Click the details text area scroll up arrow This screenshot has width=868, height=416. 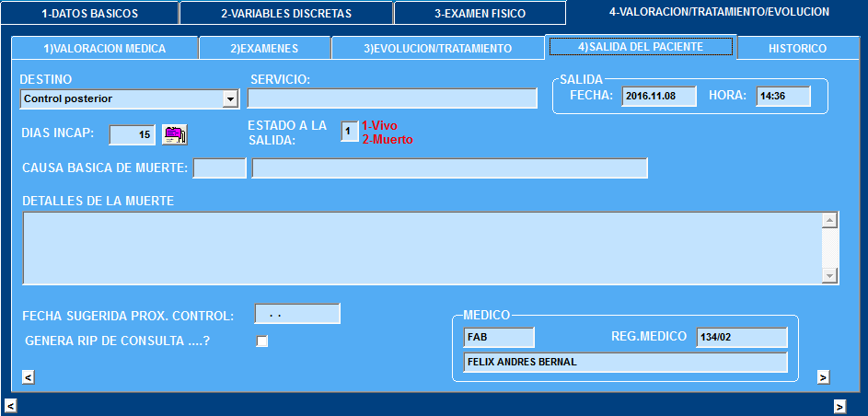pos(829,220)
